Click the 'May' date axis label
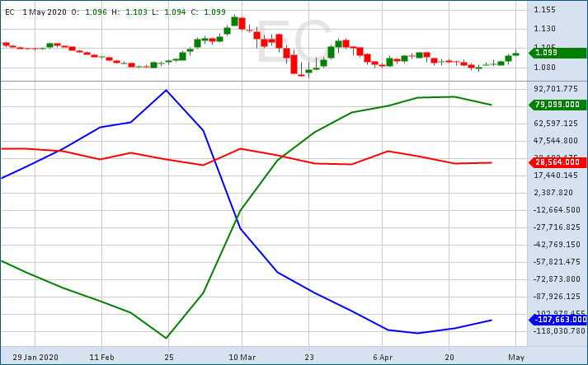The image size is (588, 365). (516, 357)
